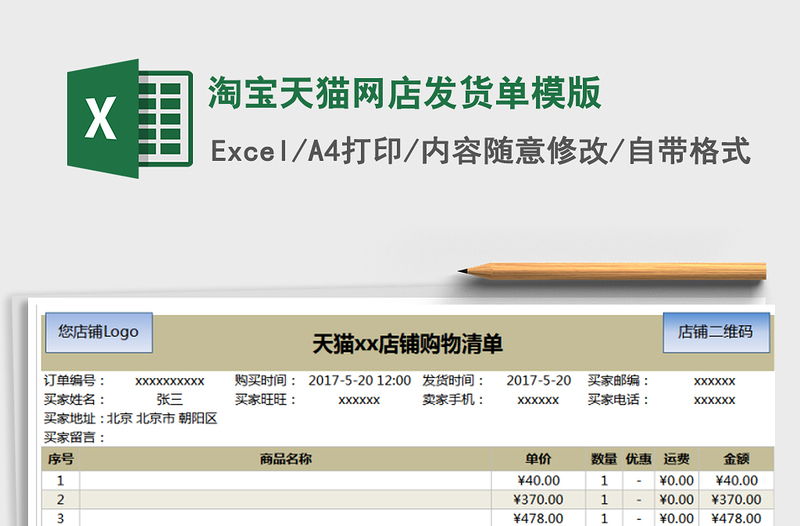Select the shipping date 2017-5-20
The height and width of the screenshot is (526, 800).
[x=538, y=381]
